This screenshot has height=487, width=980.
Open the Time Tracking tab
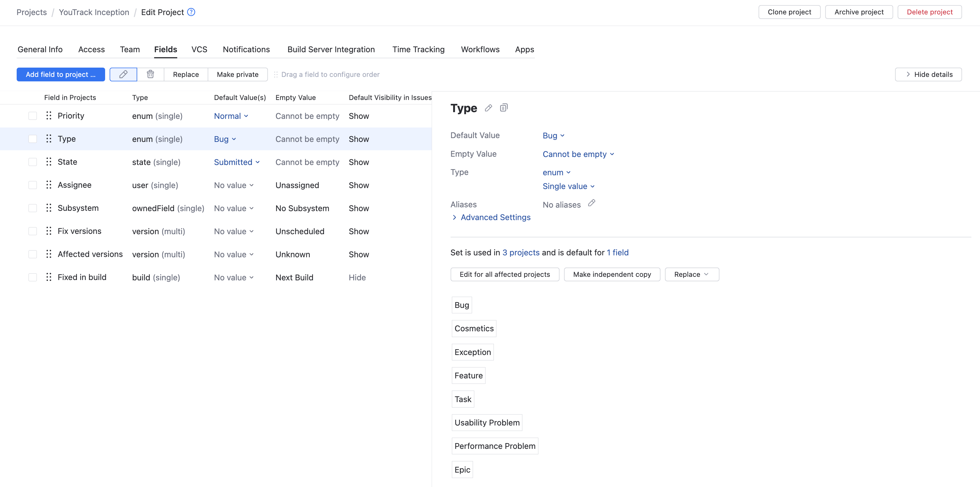coord(418,49)
